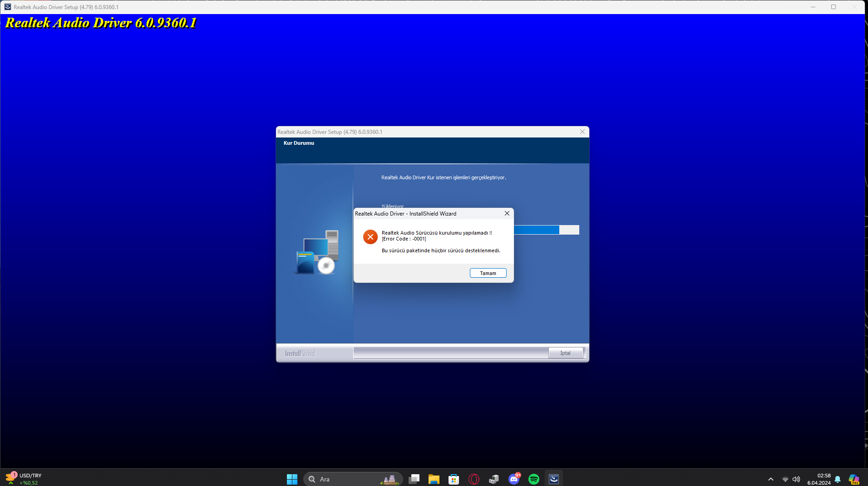Click the installer computer and disc graphic
The image size is (868, 486).
(x=317, y=252)
